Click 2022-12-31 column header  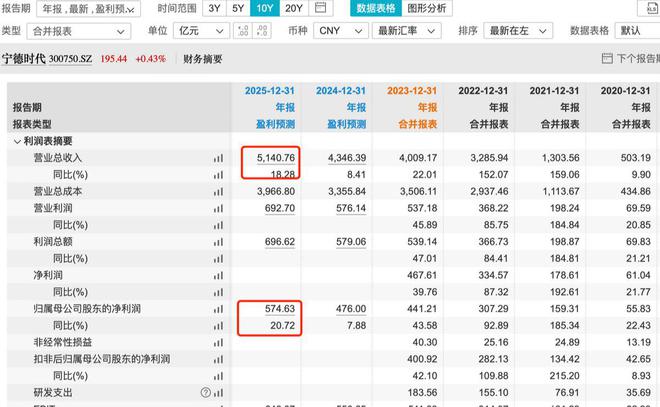coord(483,90)
